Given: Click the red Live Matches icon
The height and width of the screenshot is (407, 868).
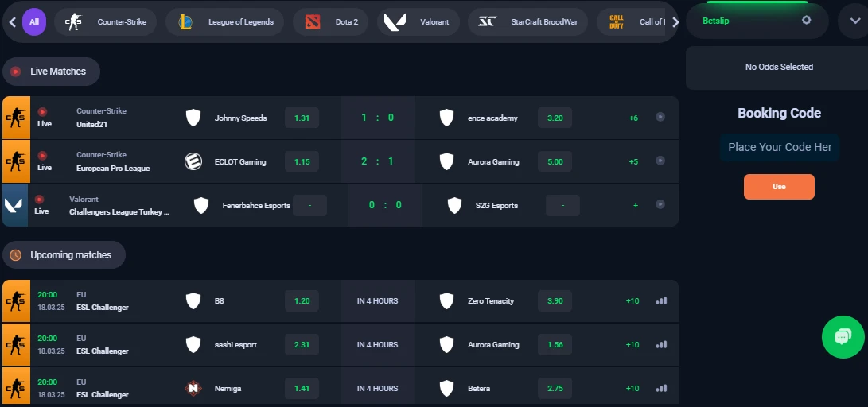Looking at the screenshot, I should (x=15, y=72).
